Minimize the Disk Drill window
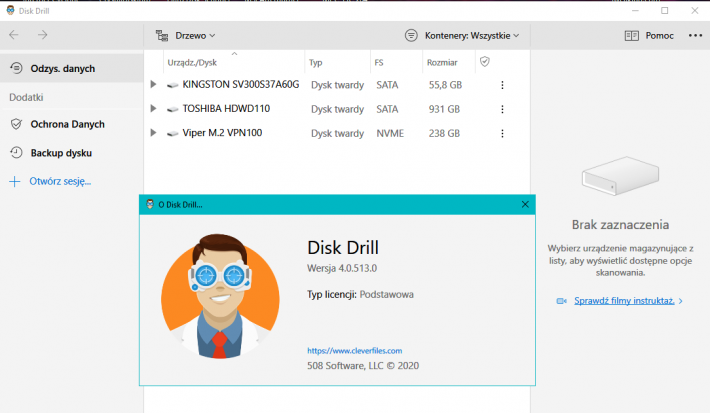 635,10
